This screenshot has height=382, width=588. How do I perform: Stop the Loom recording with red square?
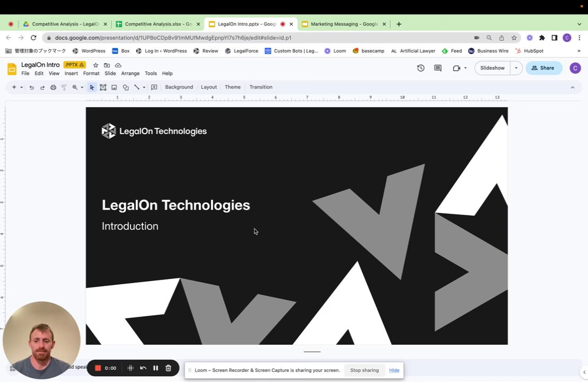coord(98,368)
